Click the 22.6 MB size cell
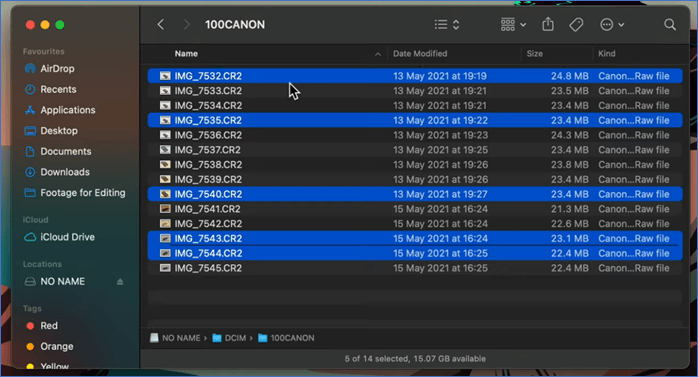The height and width of the screenshot is (377, 698). (x=569, y=223)
